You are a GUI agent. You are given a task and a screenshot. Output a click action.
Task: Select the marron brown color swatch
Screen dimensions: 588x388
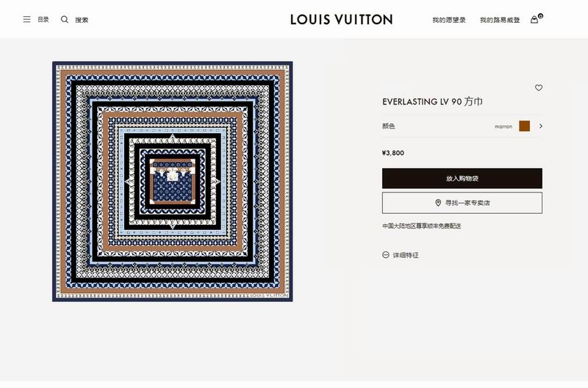(x=524, y=126)
